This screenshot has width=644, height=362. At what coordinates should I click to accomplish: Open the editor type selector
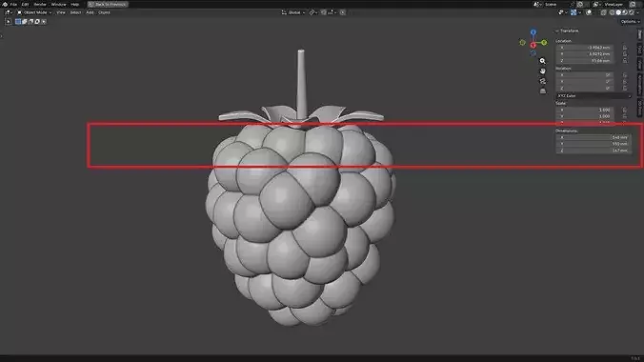tap(9, 12)
